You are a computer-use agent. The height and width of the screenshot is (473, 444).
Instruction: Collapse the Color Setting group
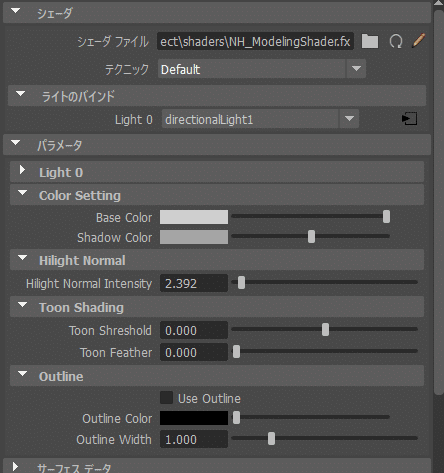22,193
